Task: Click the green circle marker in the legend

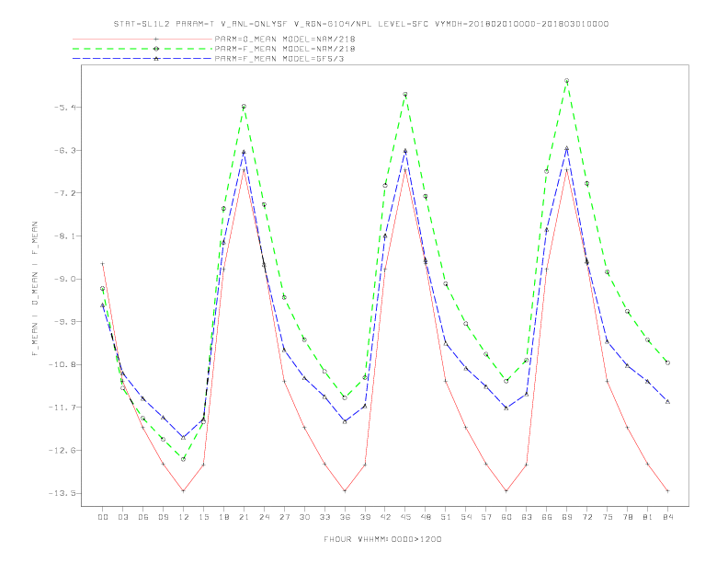Action: (x=156, y=49)
